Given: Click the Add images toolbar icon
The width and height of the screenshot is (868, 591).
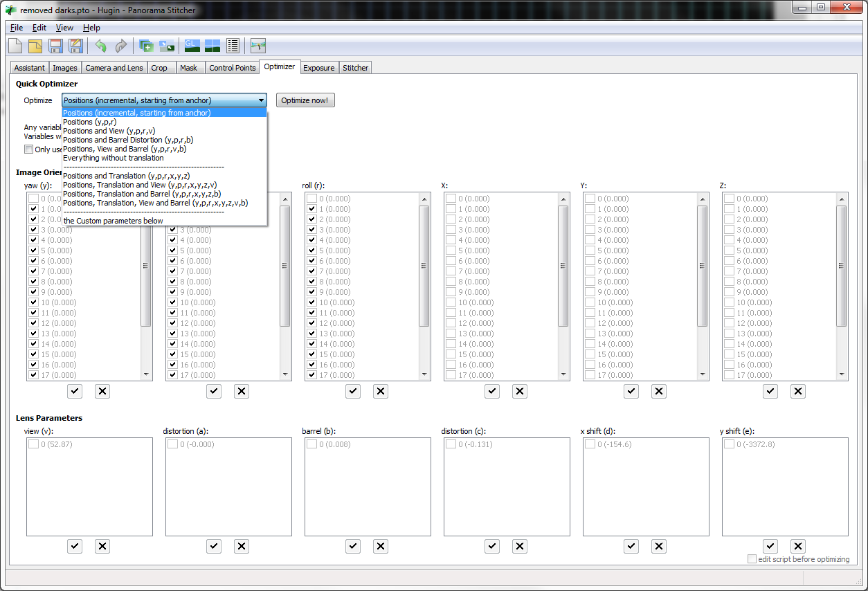Looking at the screenshot, I should click(146, 46).
